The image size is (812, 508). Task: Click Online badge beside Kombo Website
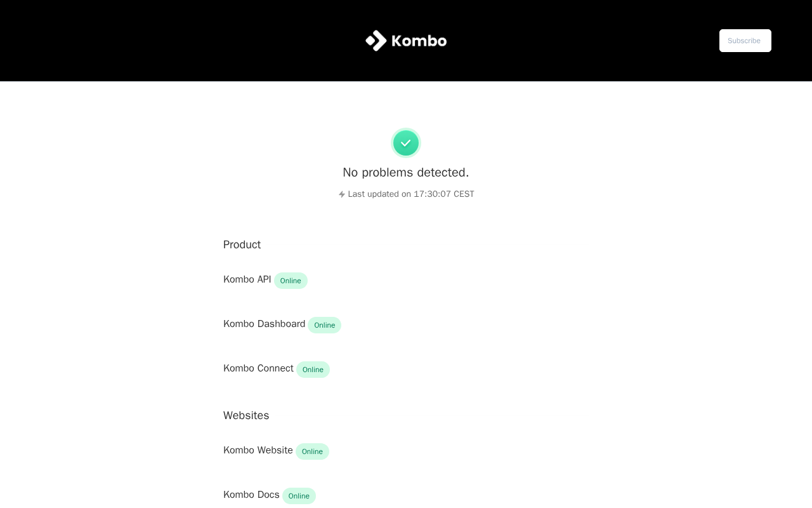coord(312,451)
